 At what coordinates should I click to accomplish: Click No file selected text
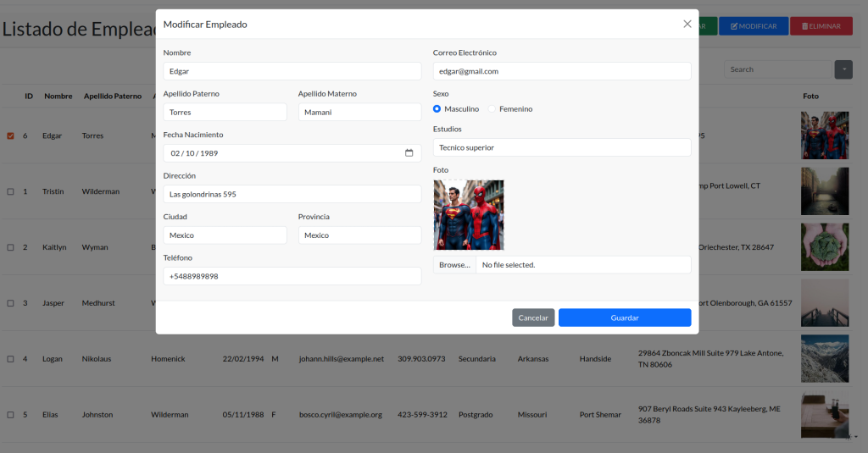509,265
